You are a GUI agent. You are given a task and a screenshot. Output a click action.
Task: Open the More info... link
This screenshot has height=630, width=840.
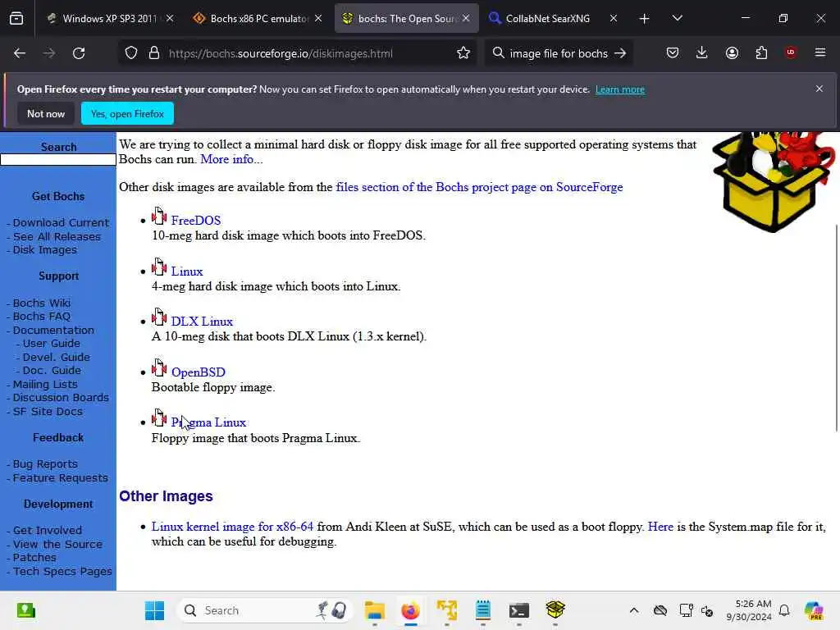(x=231, y=159)
